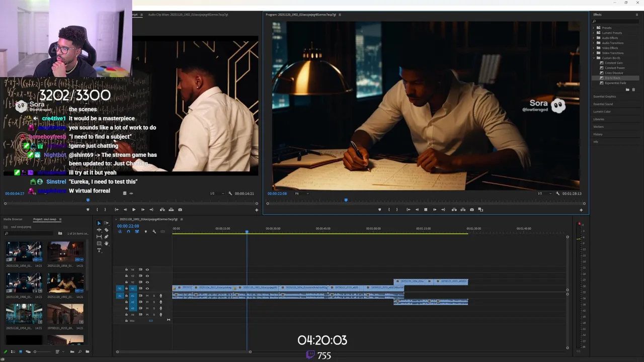
Task: Mute audio track A1
Action: pos(147,296)
